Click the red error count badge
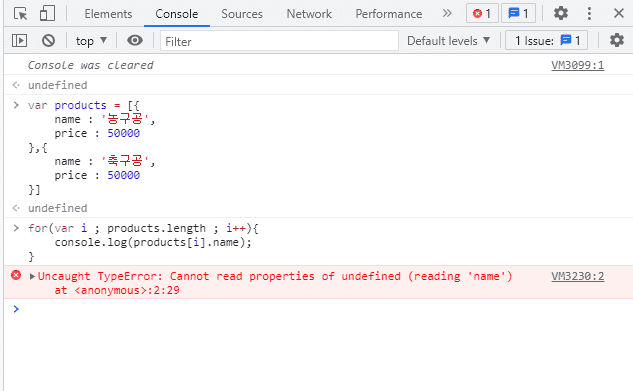The width and height of the screenshot is (633, 391). click(x=482, y=13)
